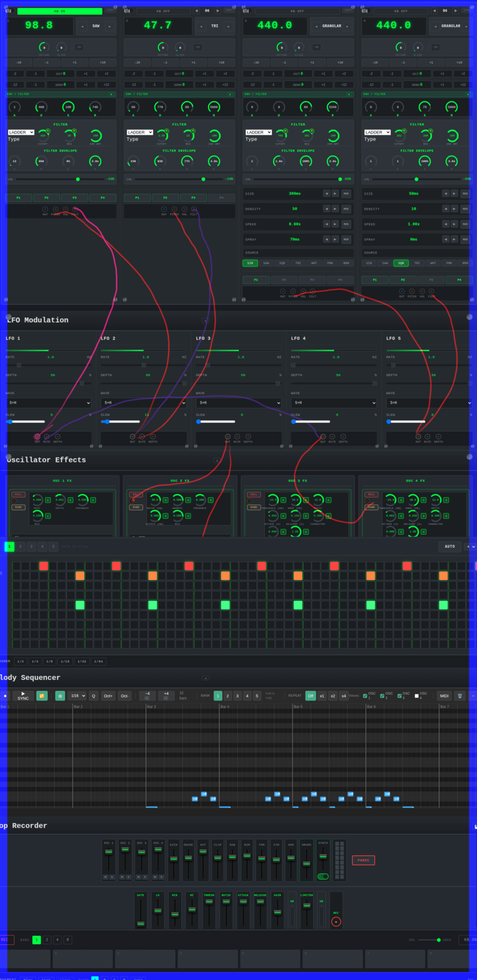This screenshot has width=477, height=980.
Task: Click the Oct+ button
Action: tap(108, 696)
